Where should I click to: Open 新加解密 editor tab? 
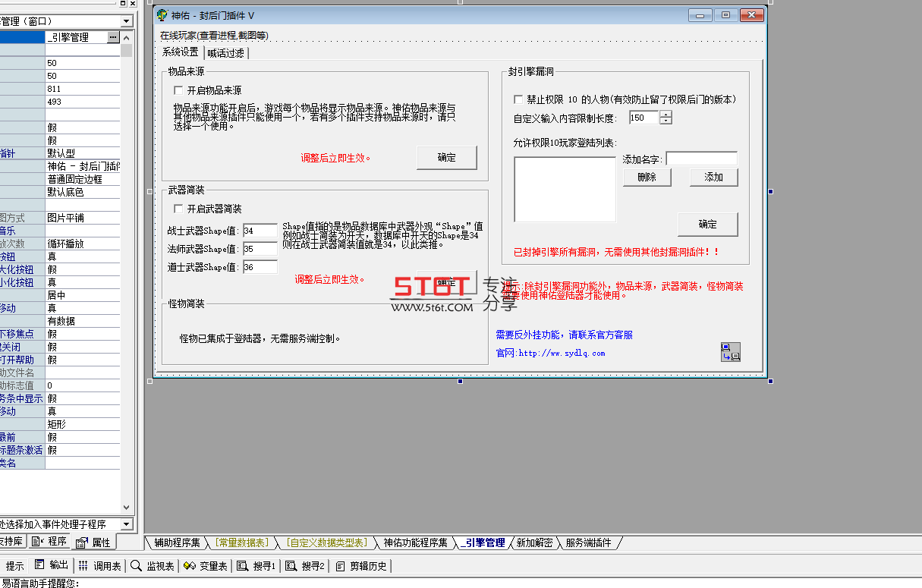click(534, 542)
